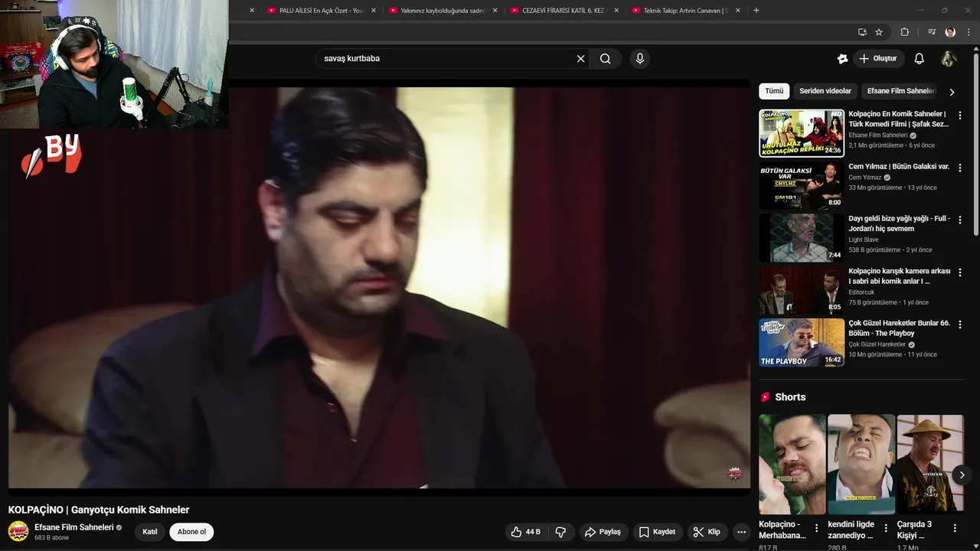Viewport: 980px width, 551px height.
Task: Open the Çarşıda 3 Kişiyi short
Action: click(930, 465)
